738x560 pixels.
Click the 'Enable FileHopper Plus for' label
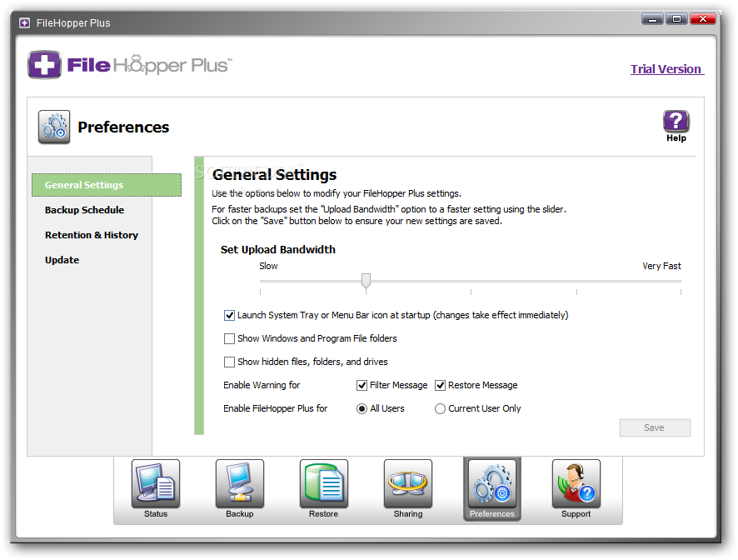point(276,409)
